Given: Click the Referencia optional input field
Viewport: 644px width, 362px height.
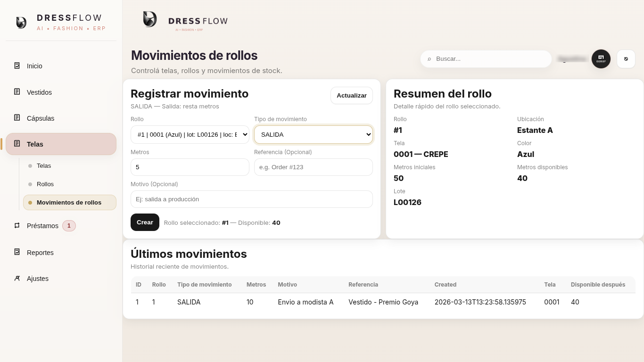Looking at the screenshot, I should coord(313,167).
